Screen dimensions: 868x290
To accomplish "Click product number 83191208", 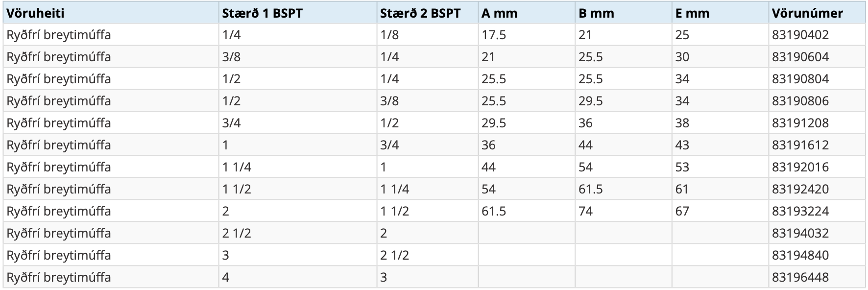I will tap(800, 123).
